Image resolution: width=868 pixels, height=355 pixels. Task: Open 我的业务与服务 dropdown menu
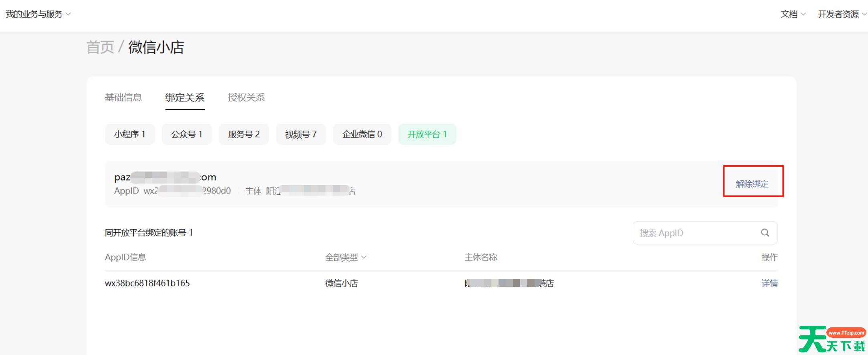click(38, 14)
